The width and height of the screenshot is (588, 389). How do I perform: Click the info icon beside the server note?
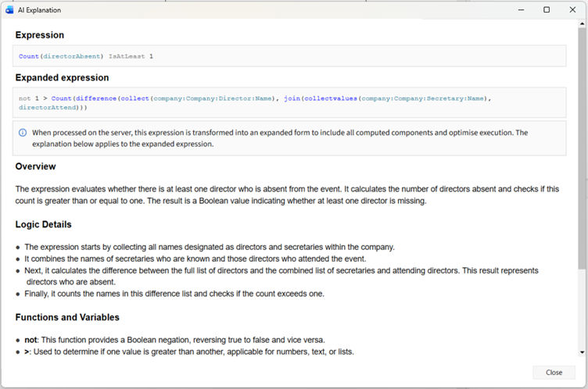tap(23, 133)
